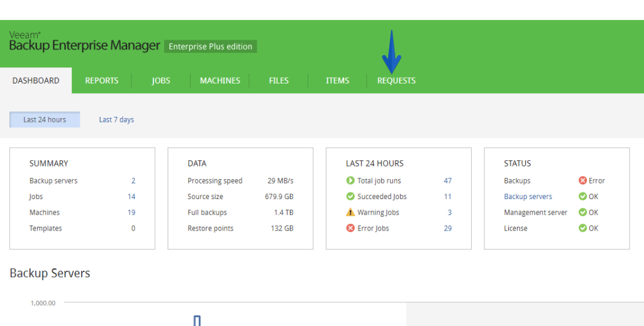The image size is (644, 326).
Task: Open the Dashboard tab
Action: click(36, 80)
